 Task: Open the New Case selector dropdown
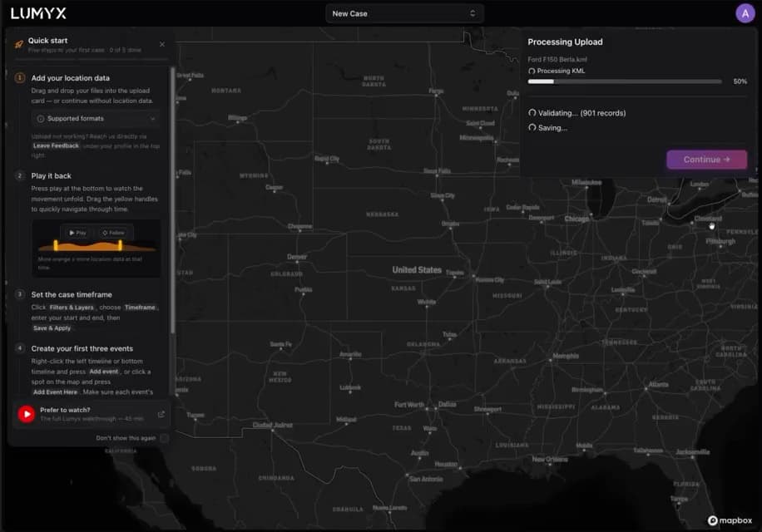(403, 13)
